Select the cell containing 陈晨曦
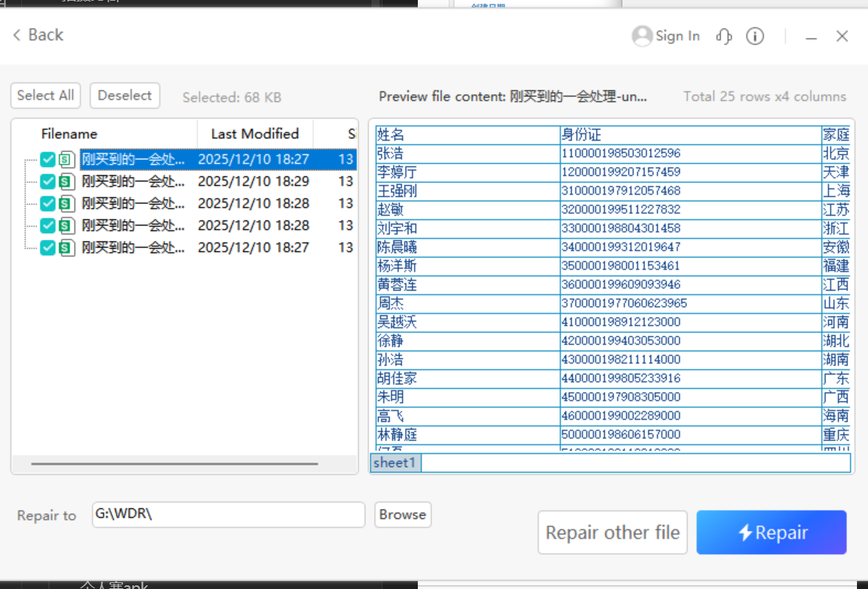 [468, 248]
